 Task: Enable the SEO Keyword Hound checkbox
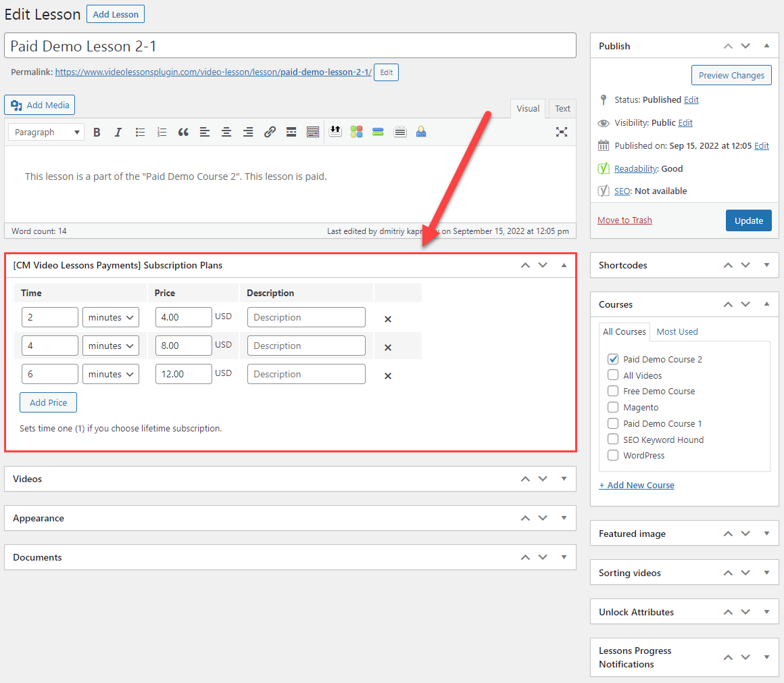pyautogui.click(x=613, y=440)
